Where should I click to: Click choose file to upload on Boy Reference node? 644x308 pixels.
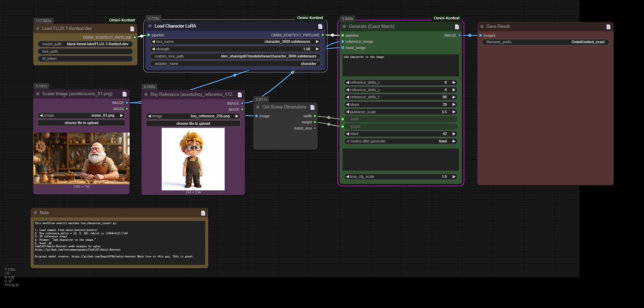pos(193,123)
